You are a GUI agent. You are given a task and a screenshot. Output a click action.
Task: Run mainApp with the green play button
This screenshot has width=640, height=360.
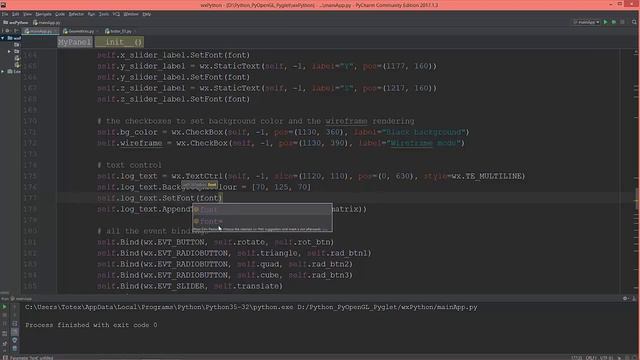(606, 22)
